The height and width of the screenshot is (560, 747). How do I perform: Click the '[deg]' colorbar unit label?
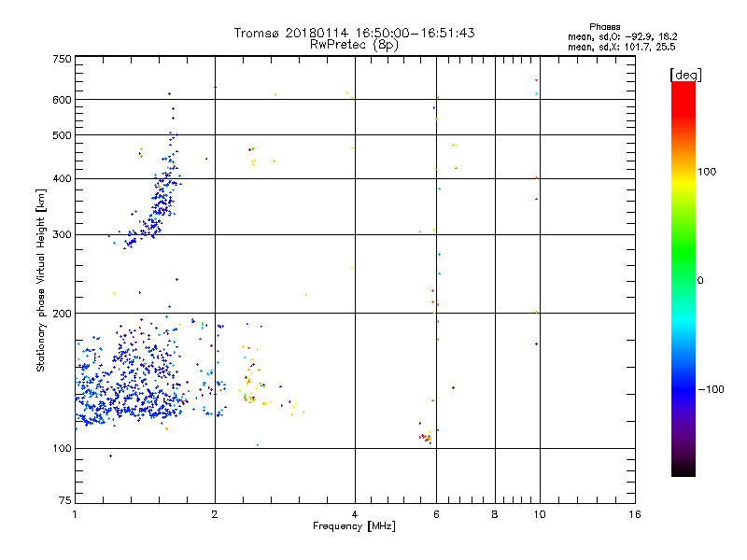coord(685,75)
